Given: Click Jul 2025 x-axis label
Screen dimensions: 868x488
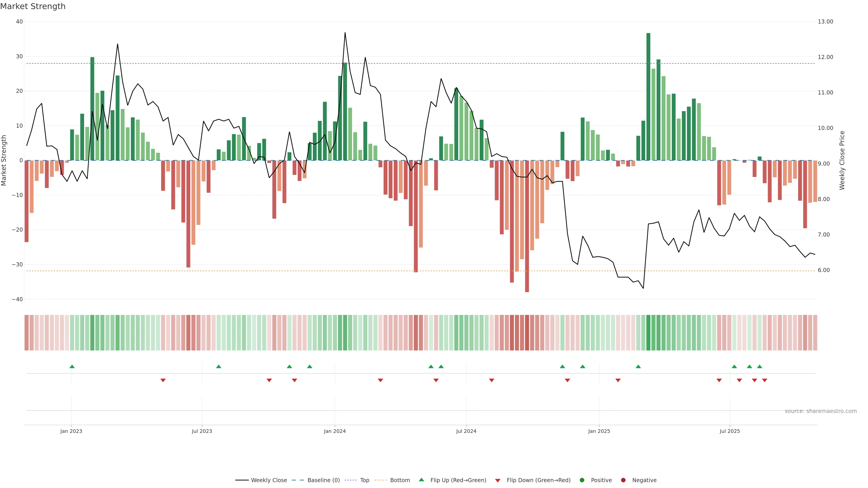Looking at the screenshot, I should pos(729,431).
